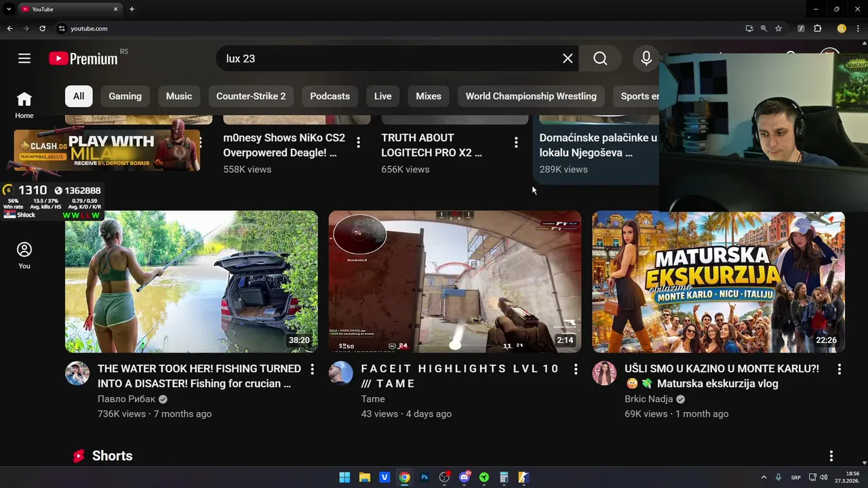Select the Mixes filter chip

click(429, 96)
